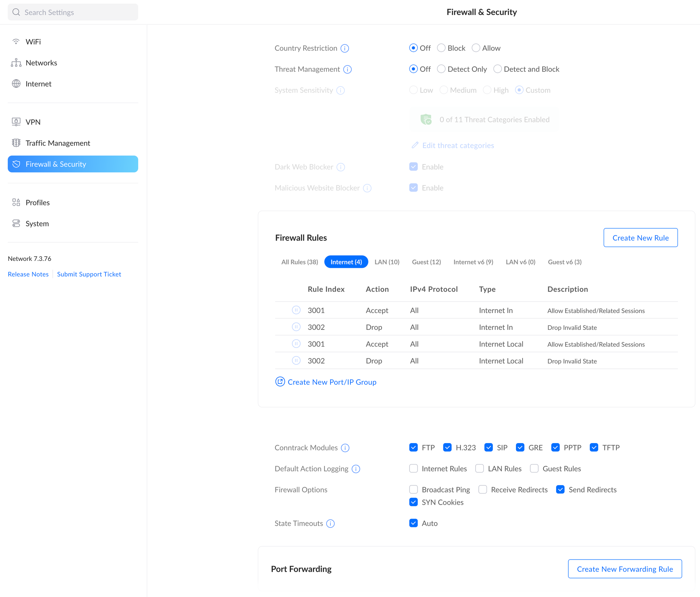
Task: Click the Create New Rule button
Action: tap(640, 238)
